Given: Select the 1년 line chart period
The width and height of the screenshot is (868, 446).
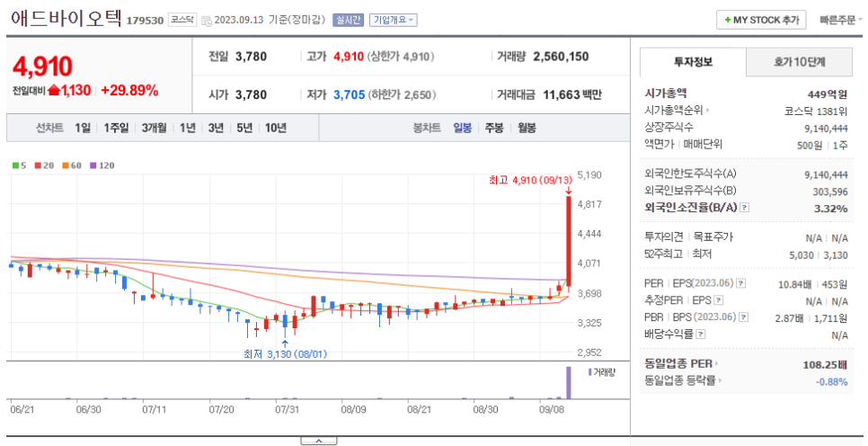Looking at the screenshot, I should pos(188,128).
